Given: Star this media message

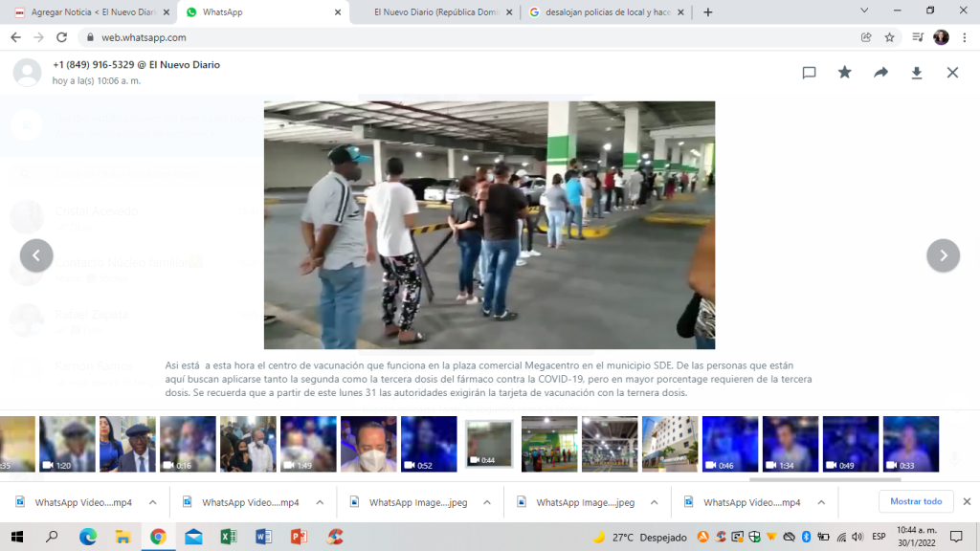Looking at the screenshot, I should [844, 73].
